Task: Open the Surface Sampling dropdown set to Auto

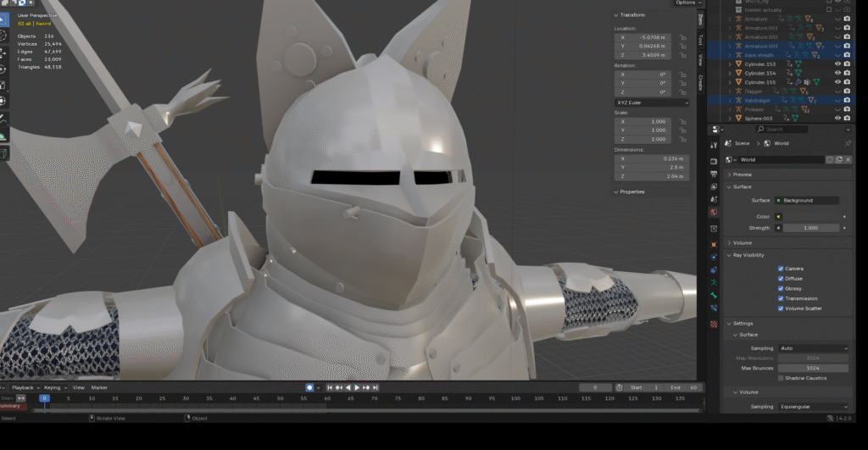Action: coord(812,348)
